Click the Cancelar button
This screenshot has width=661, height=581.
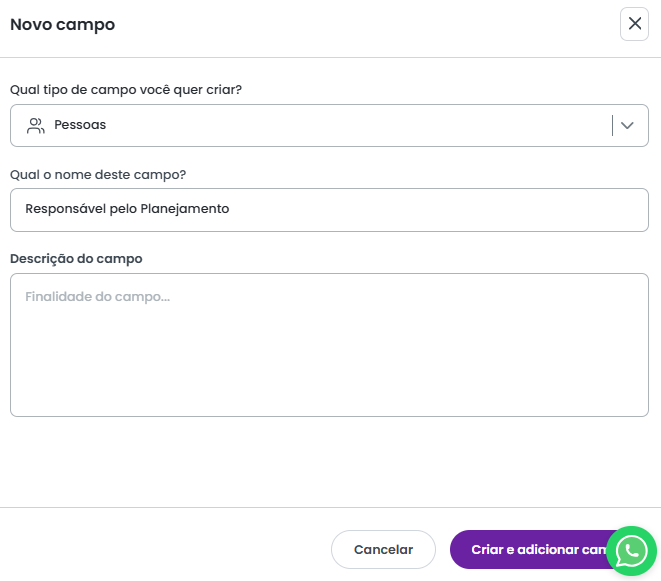tap(383, 549)
